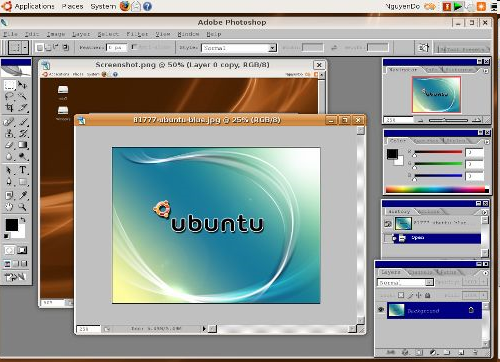Open the Image menu
This screenshot has height=362, width=500.
pyautogui.click(x=56, y=34)
